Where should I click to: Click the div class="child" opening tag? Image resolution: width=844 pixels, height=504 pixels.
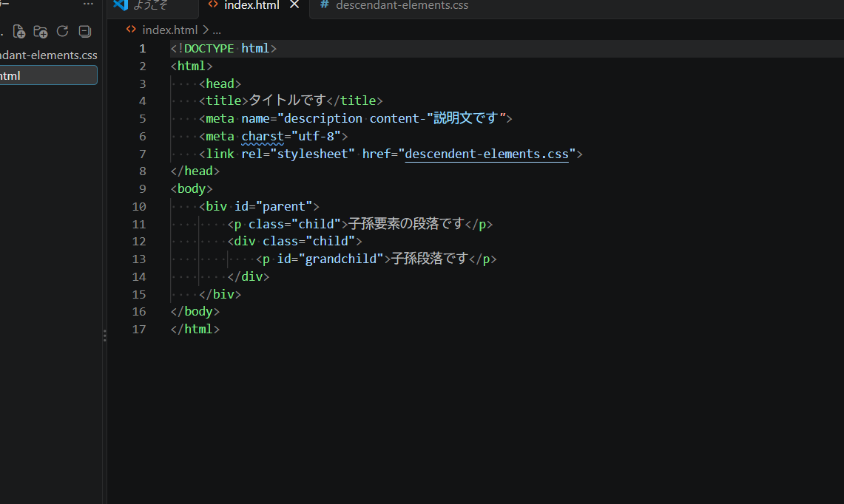coord(294,241)
